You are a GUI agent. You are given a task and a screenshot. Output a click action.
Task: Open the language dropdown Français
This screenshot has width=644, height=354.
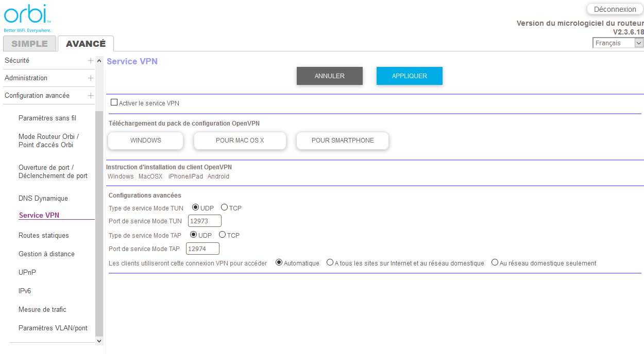[x=618, y=43]
